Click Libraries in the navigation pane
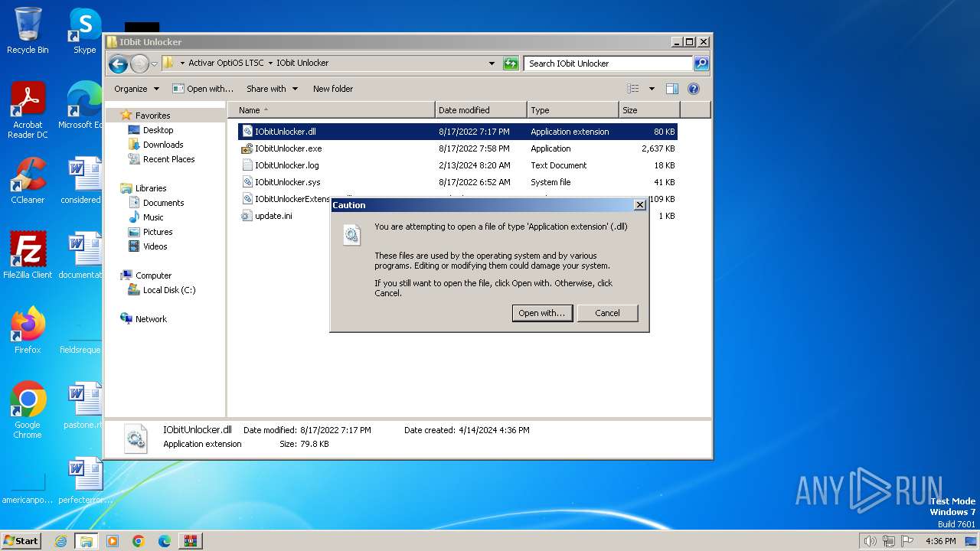This screenshot has height=551, width=980. click(x=151, y=188)
